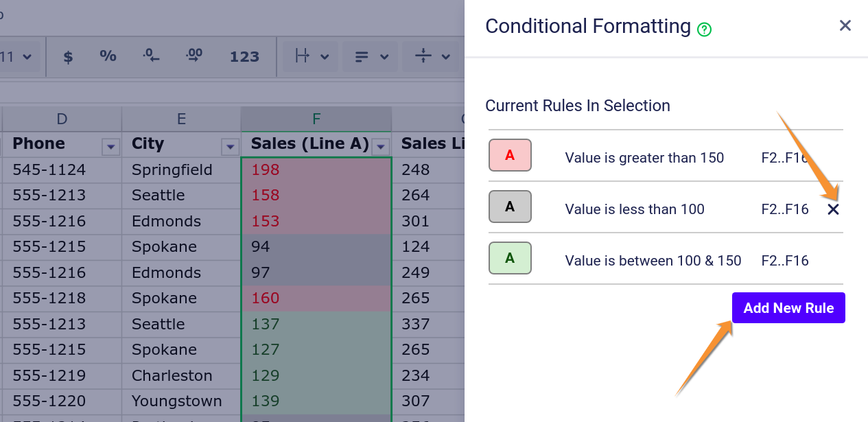Screen dimensions: 868x422
Task: Open the 'Value is greater than 150' rule
Action: (x=644, y=157)
